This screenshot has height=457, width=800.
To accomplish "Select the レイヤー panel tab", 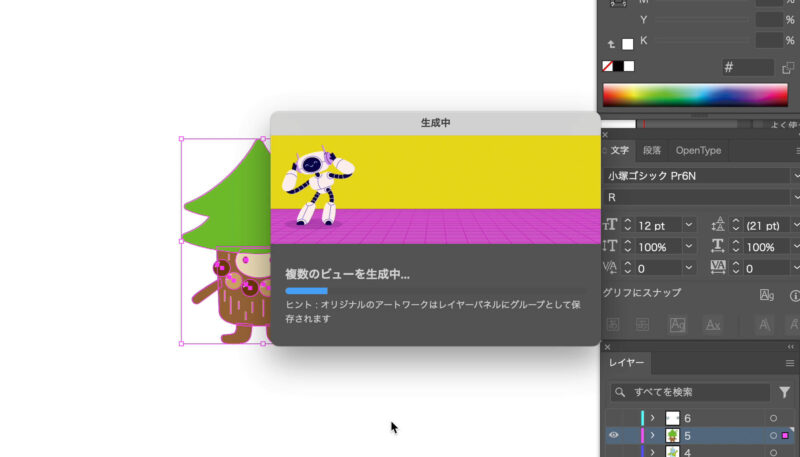I will (626, 363).
